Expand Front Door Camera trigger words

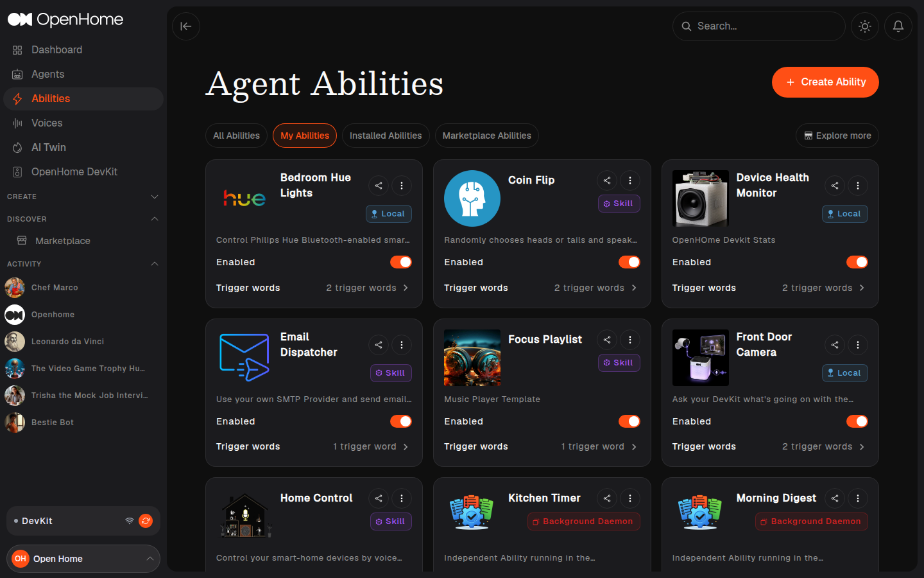tap(824, 446)
